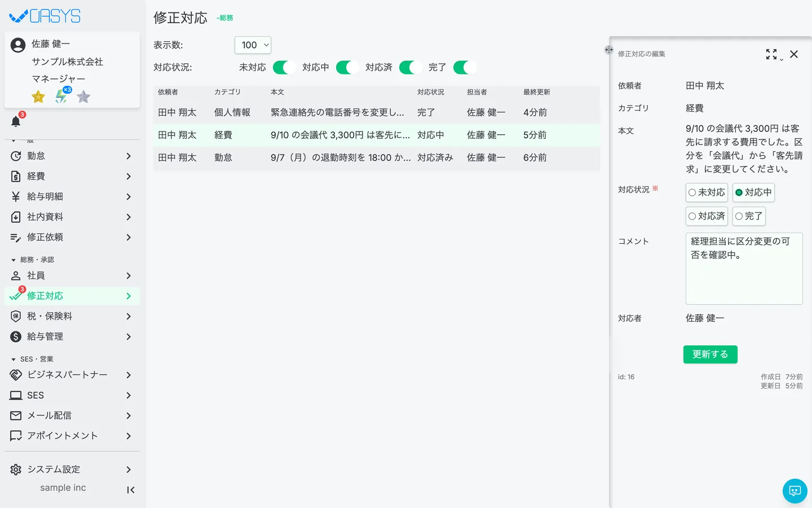Click the アポイントメント chat icon
This screenshot has width=812, height=508.
coord(16,436)
